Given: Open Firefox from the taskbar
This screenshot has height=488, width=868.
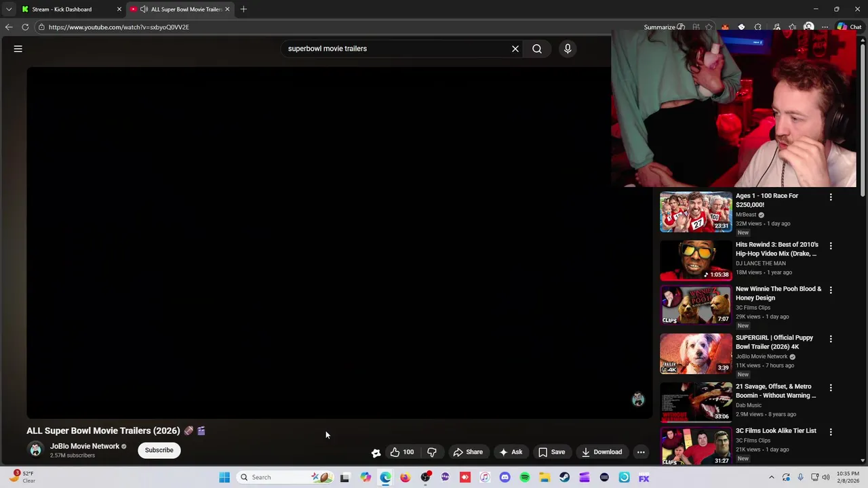Looking at the screenshot, I should [x=405, y=477].
